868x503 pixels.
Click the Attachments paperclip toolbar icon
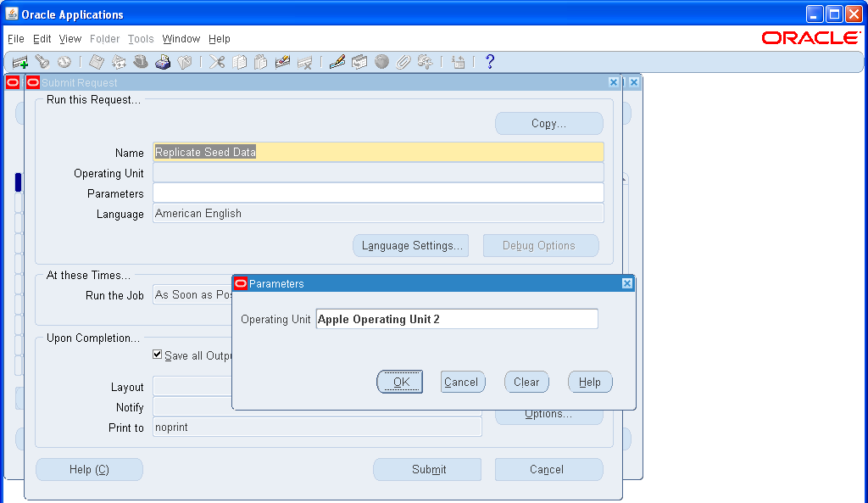(405, 61)
